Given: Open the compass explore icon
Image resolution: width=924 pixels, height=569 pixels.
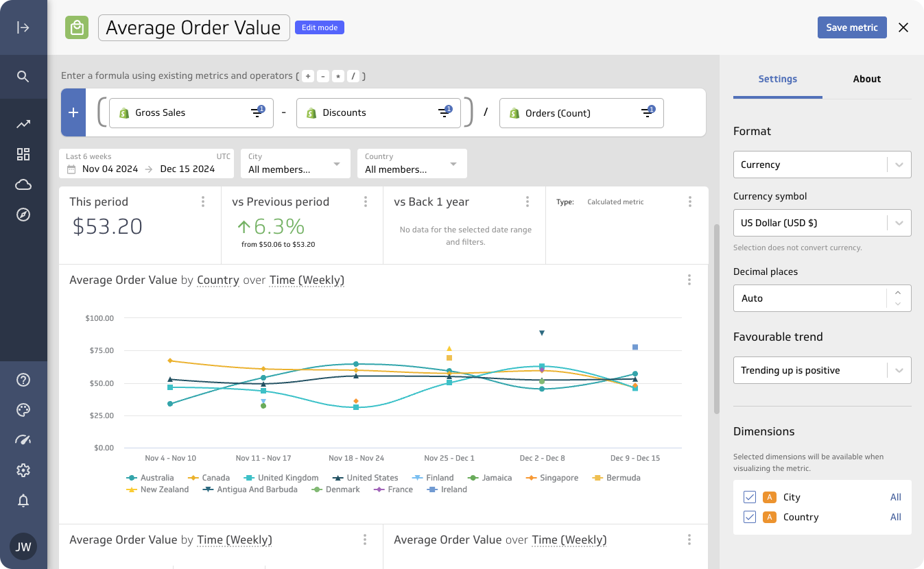Looking at the screenshot, I should click(23, 215).
